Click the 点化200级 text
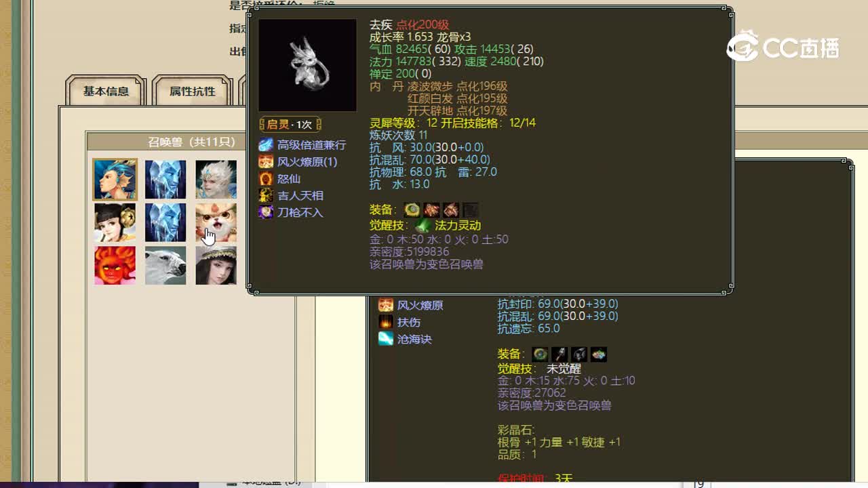 422,25
